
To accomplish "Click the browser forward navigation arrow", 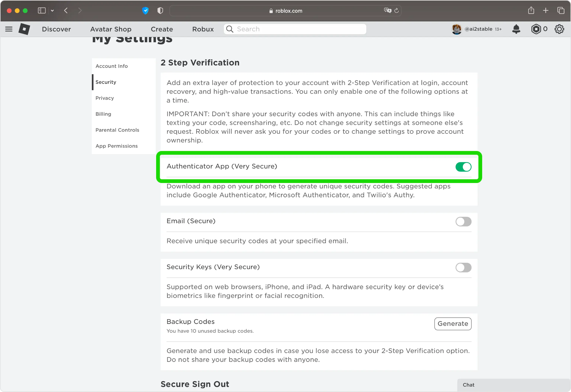I will point(80,10).
